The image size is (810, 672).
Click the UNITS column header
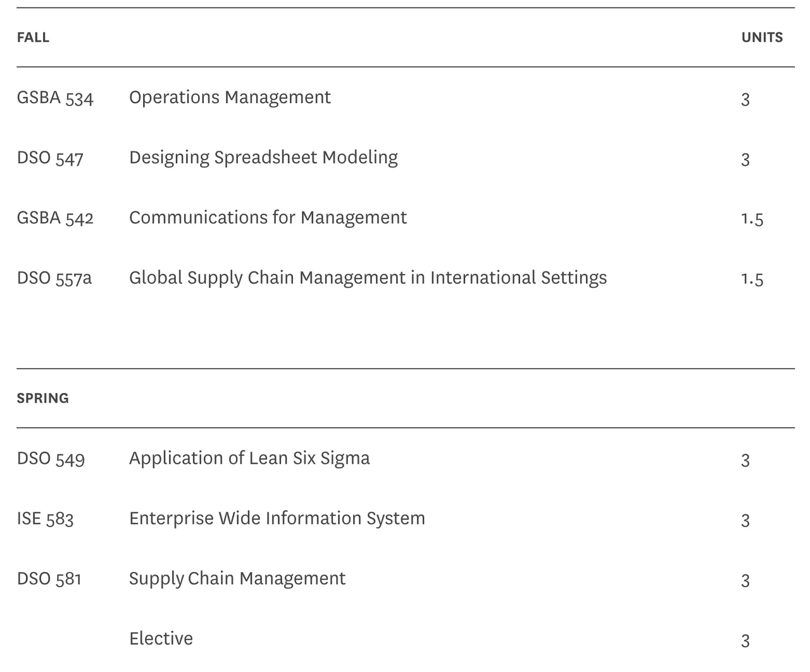[x=762, y=37]
